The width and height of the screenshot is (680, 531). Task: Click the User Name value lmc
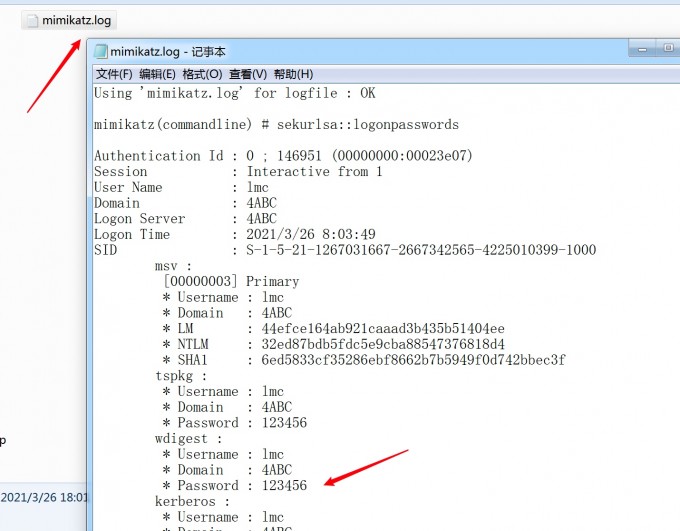pyautogui.click(x=258, y=187)
